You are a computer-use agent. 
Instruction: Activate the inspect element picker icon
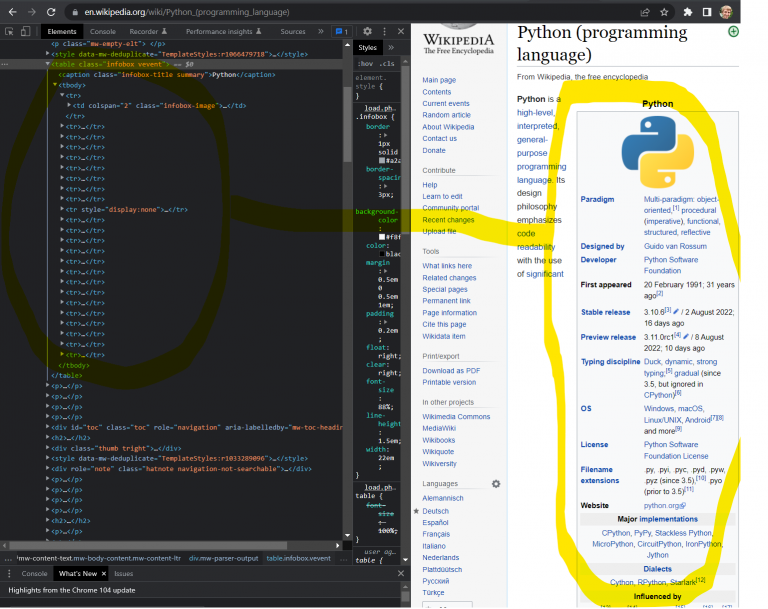click(x=9, y=31)
